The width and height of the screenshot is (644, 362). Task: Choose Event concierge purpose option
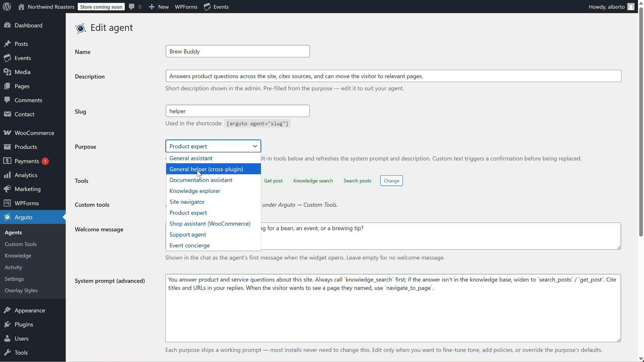point(213,245)
